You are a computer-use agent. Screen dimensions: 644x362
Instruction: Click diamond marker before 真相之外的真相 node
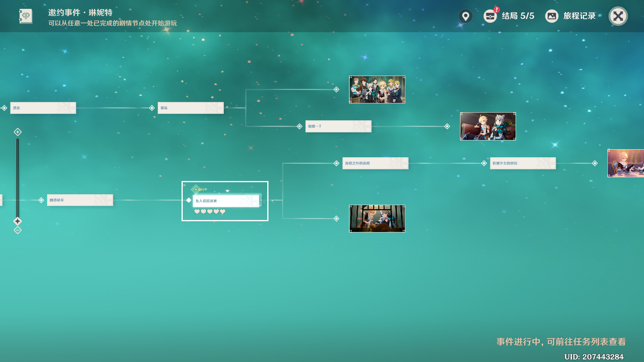(x=336, y=163)
